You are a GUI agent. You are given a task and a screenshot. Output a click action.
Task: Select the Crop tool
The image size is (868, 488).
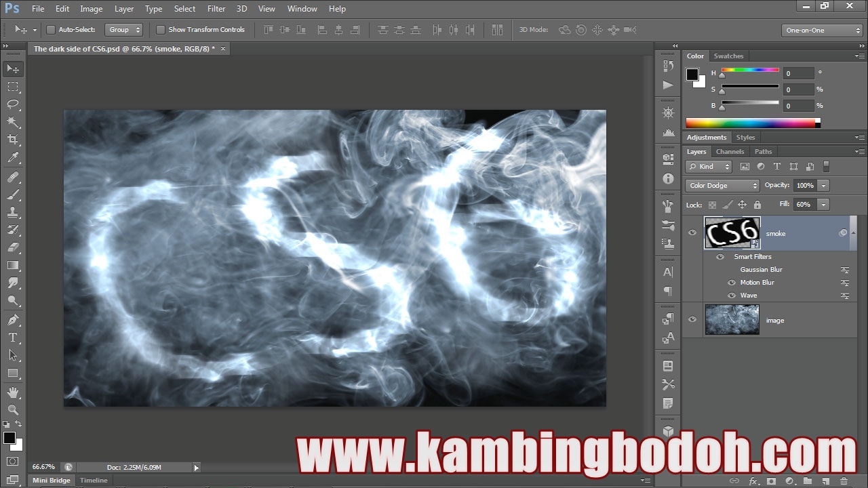click(x=13, y=140)
